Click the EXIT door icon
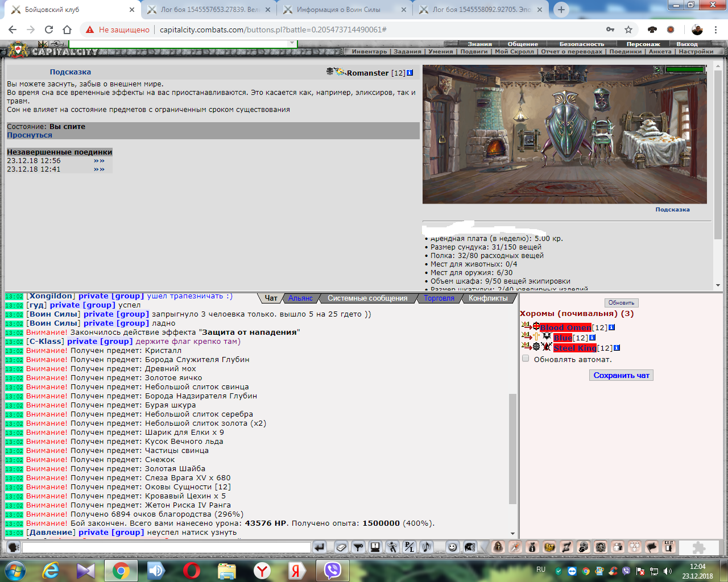The width and height of the screenshot is (728, 582). coord(669,547)
